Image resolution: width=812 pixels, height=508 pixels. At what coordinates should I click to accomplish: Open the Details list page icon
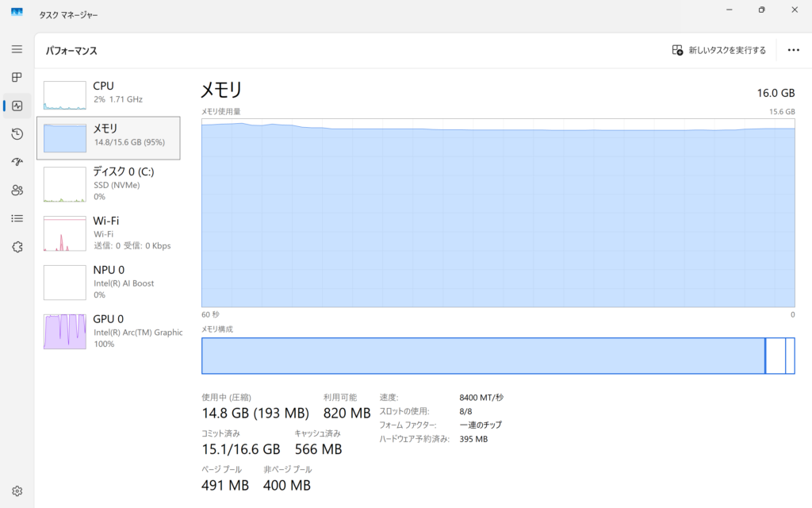click(17, 218)
